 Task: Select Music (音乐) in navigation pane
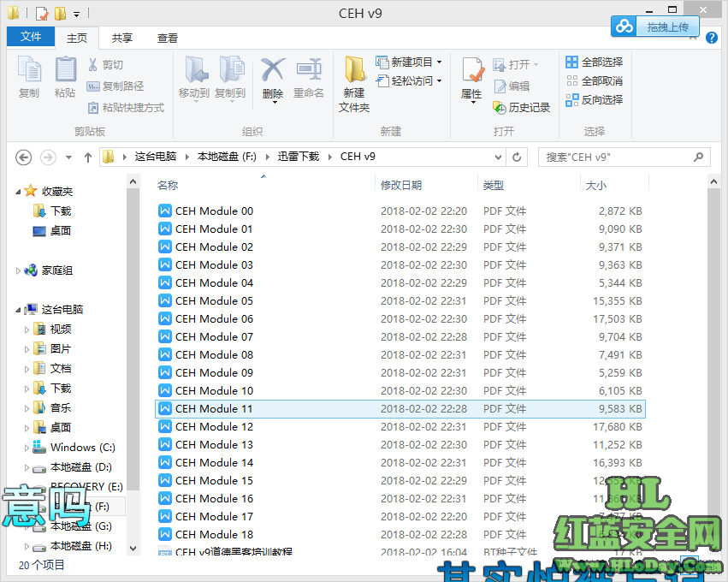[52, 408]
